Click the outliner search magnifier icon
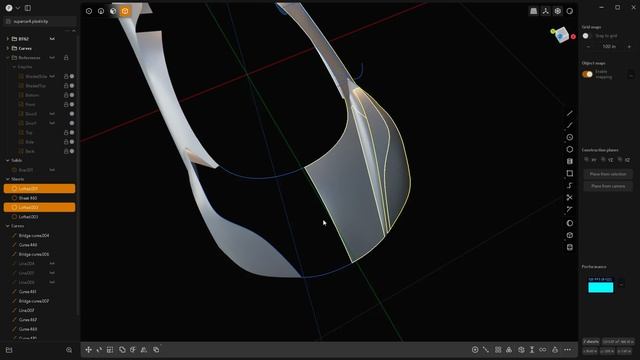Screen dimensions: 640x360 69,350
